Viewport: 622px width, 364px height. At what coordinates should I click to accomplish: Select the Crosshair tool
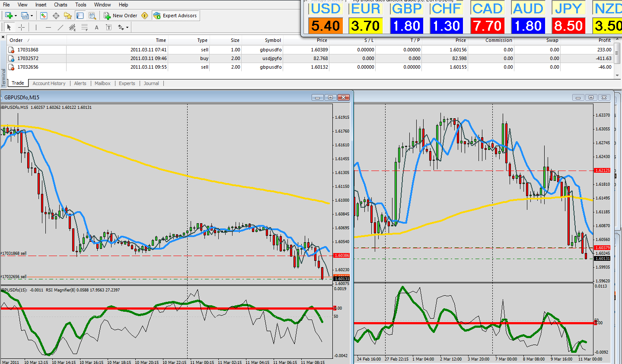(x=21, y=27)
